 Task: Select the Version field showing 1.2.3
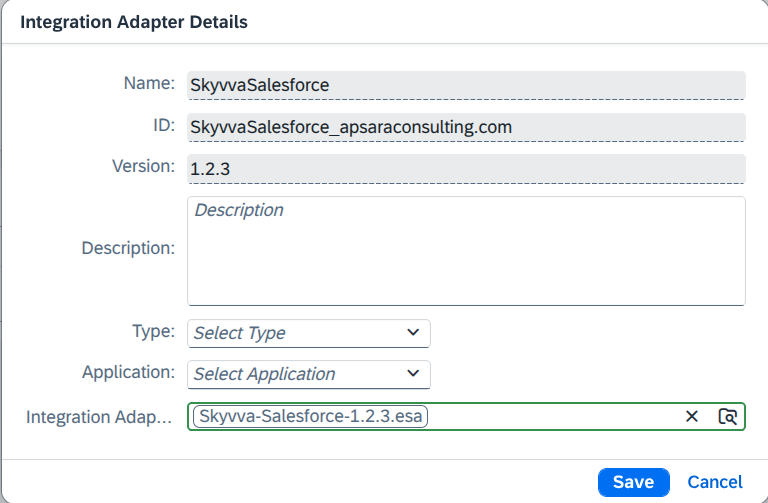pyautogui.click(x=466, y=168)
